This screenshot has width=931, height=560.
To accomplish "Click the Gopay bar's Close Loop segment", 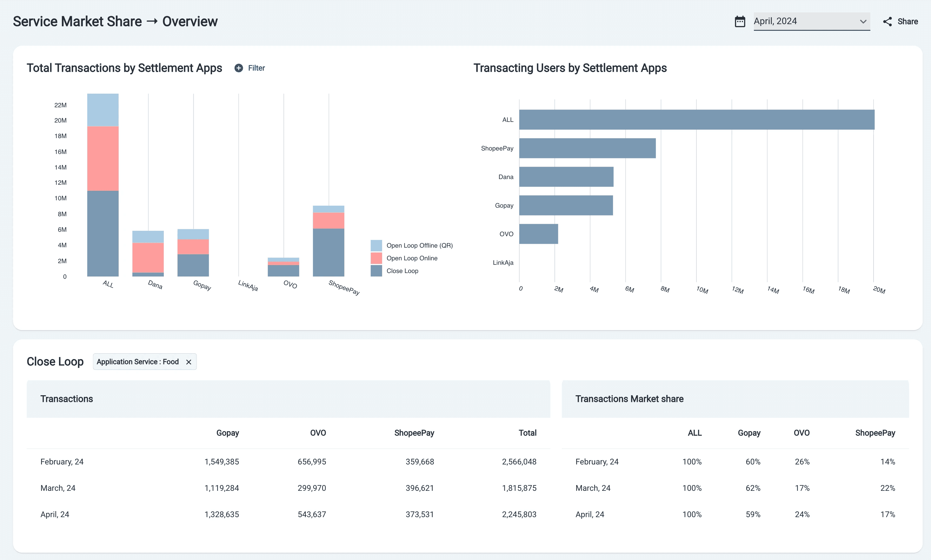I will 193,265.
